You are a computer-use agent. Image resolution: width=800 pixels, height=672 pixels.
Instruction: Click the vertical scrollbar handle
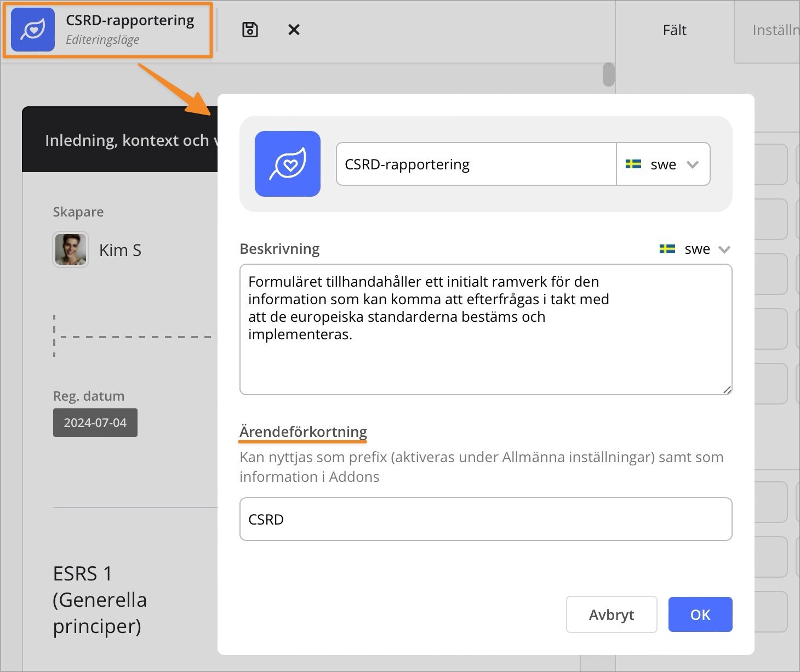pos(608,75)
